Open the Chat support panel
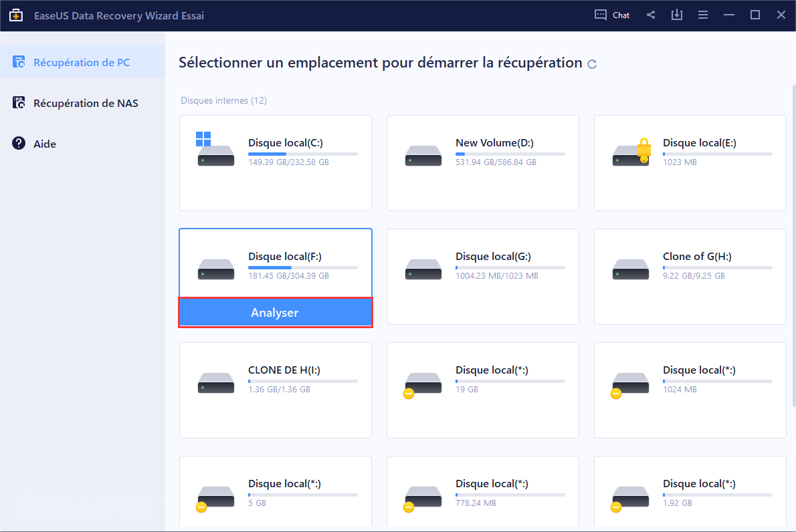Viewport: 796px width, 532px height. (611, 15)
